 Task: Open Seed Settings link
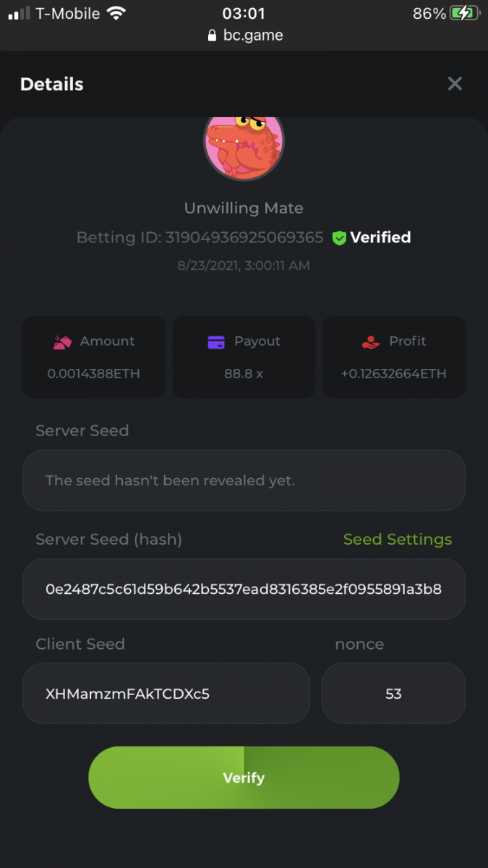pyautogui.click(x=397, y=540)
